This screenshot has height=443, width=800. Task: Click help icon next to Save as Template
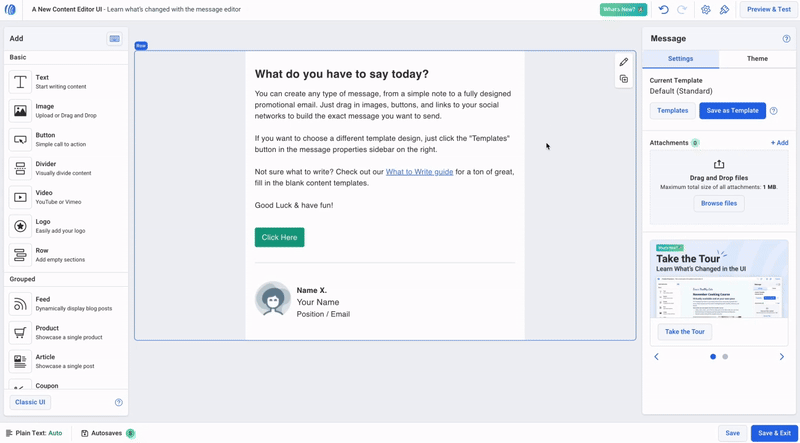point(773,111)
